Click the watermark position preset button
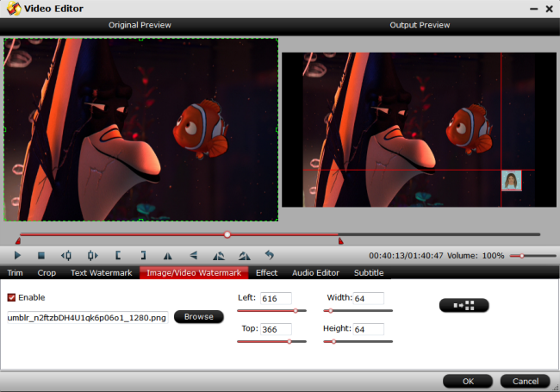Screen dimensions: 560x392 pyautogui.click(x=464, y=305)
